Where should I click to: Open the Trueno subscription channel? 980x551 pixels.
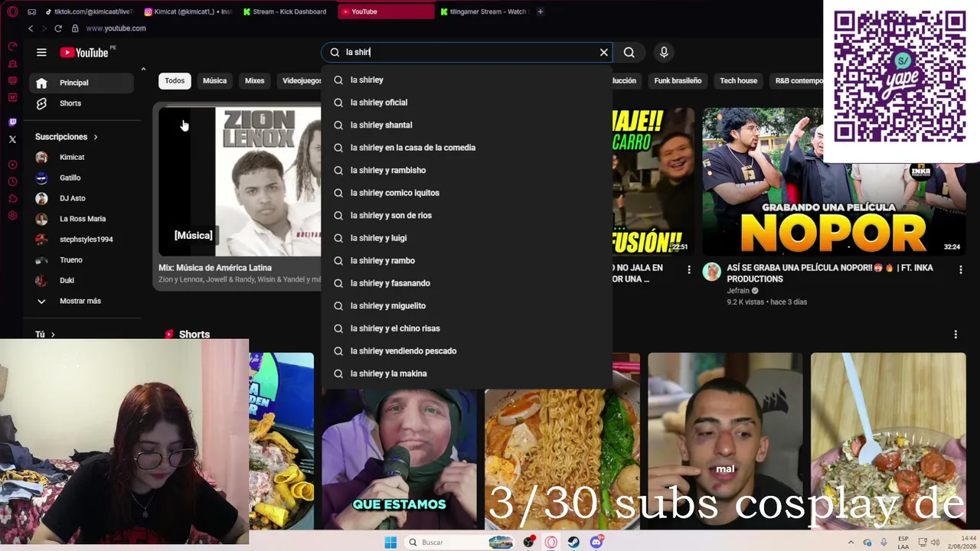82,260
